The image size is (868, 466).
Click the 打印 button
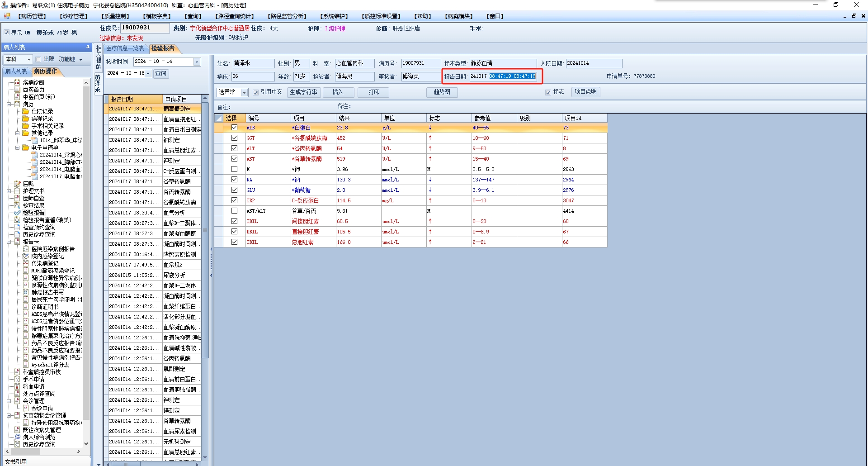[374, 92]
